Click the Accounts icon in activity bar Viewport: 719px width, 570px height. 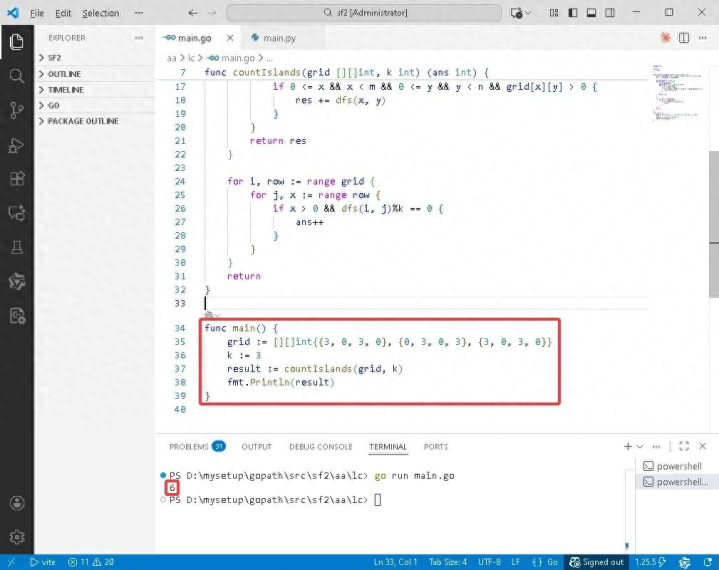click(x=16, y=503)
